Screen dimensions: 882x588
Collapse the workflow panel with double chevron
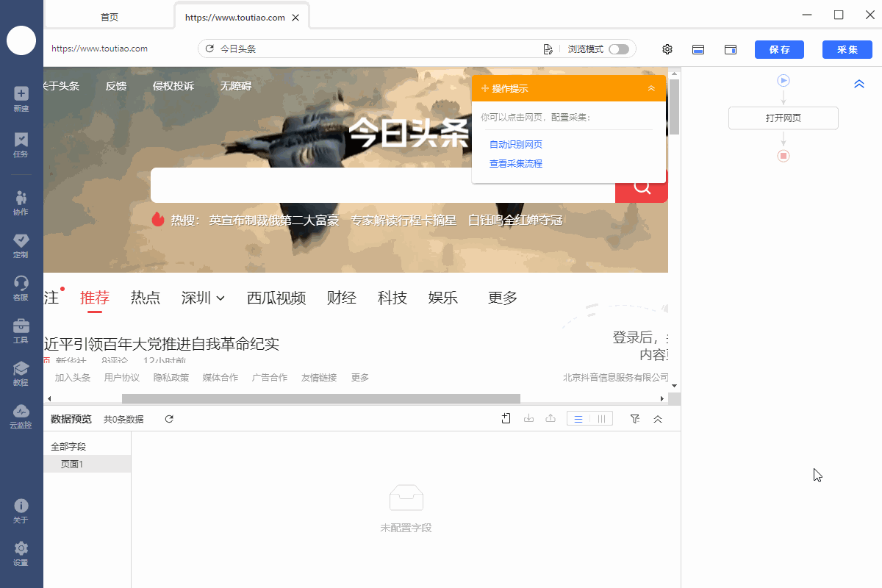tap(859, 85)
